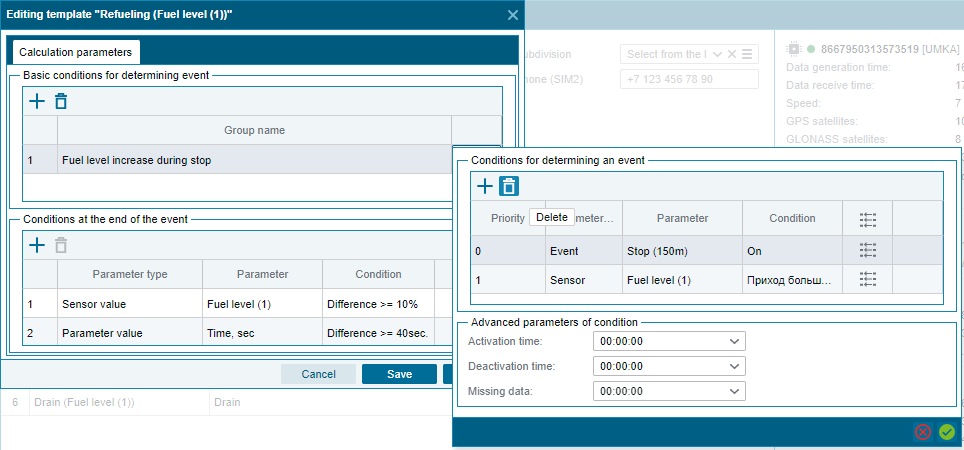The height and width of the screenshot is (450, 964).
Task: Click the settings list icon in column header
Action: point(867,218)
